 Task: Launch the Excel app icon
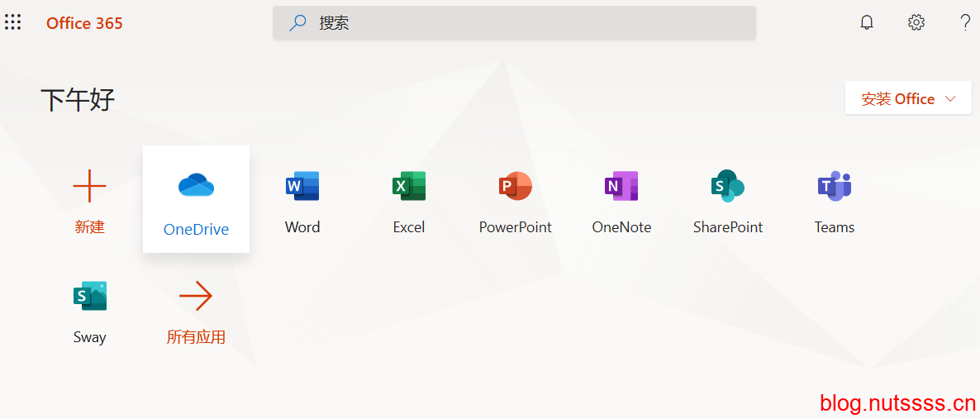click(409, 186)
